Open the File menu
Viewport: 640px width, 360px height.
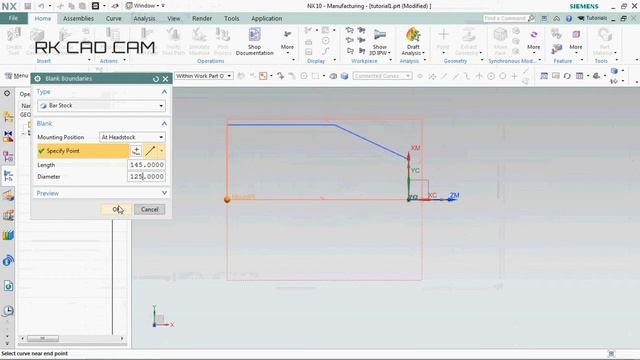13,18
